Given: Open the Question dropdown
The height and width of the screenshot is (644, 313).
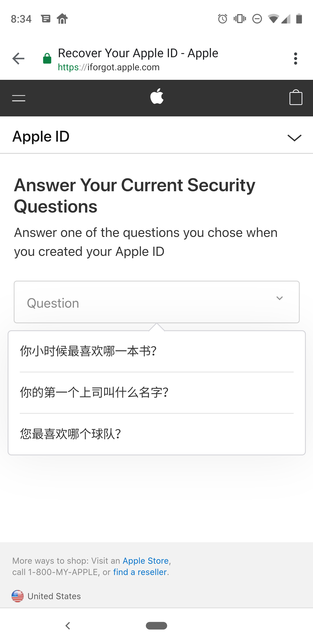Looking at the screenshot, I should (157, 302).
